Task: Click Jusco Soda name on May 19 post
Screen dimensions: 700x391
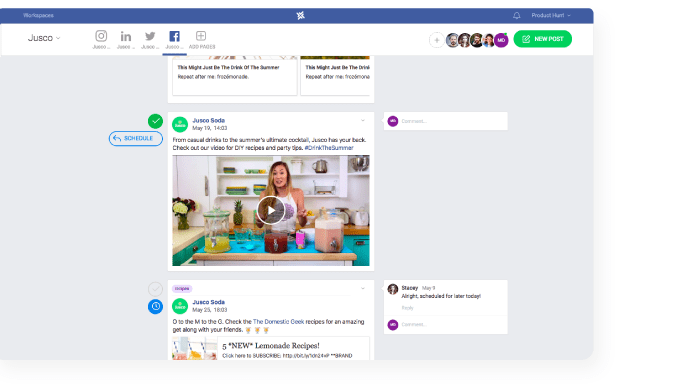Action: pyautogui.click(x=208, y=121)
